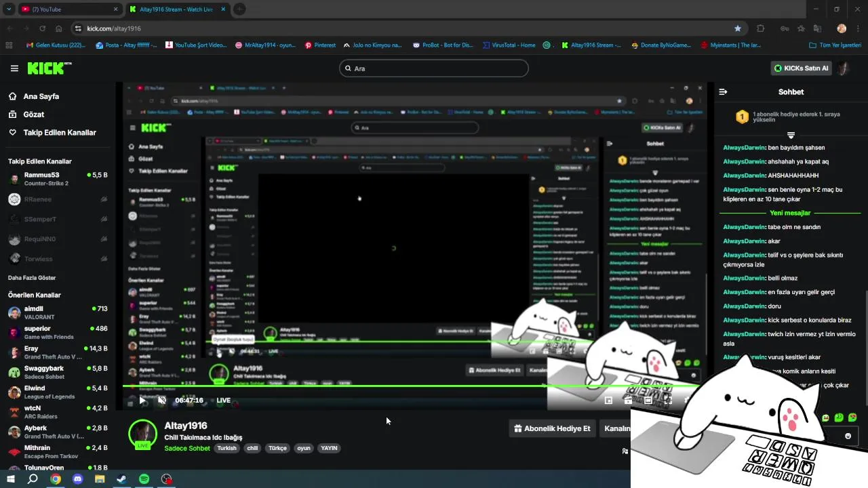Open YouTube Şort Video bookmark

coord(195,45)
